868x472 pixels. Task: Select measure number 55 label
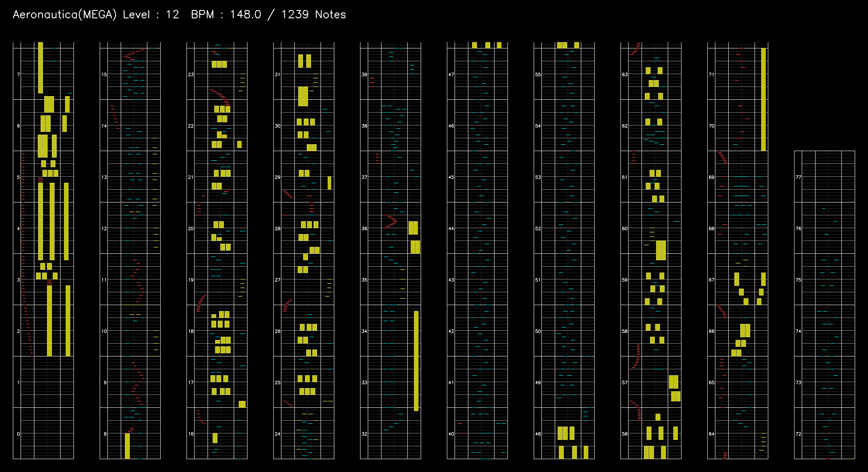point(538,75)
